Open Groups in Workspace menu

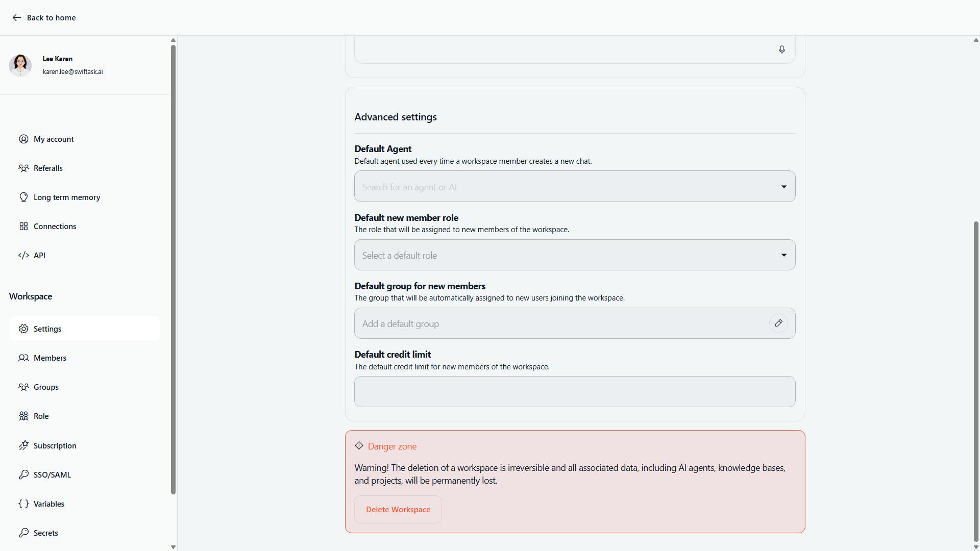pos(46,387)
